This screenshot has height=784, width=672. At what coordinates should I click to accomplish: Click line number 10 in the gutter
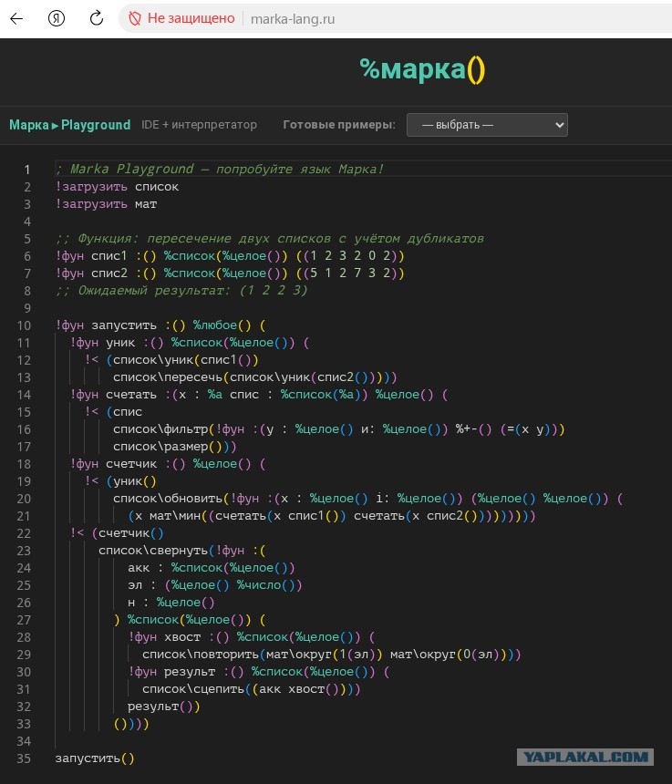[x=24, y=325]
